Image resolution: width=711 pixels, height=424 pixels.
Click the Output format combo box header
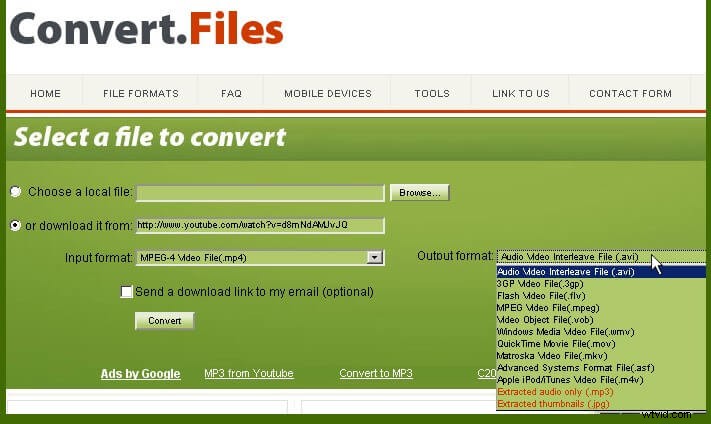click(601, 257)
